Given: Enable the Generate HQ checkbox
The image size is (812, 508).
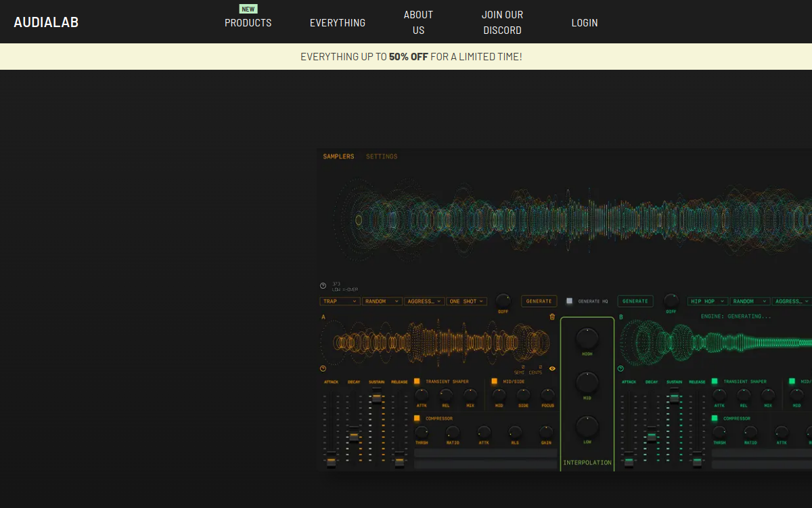Looking at the screenshot, I should point(570,301).
